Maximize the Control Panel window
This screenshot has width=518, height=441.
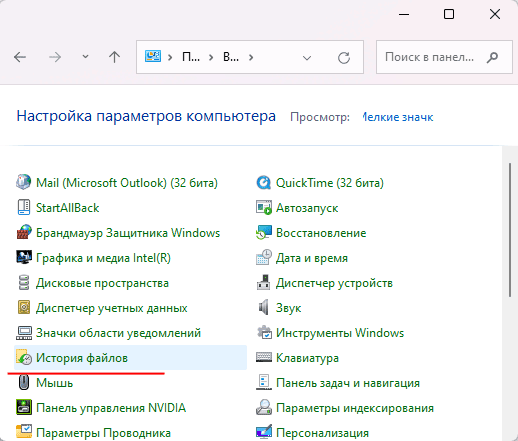449,14
